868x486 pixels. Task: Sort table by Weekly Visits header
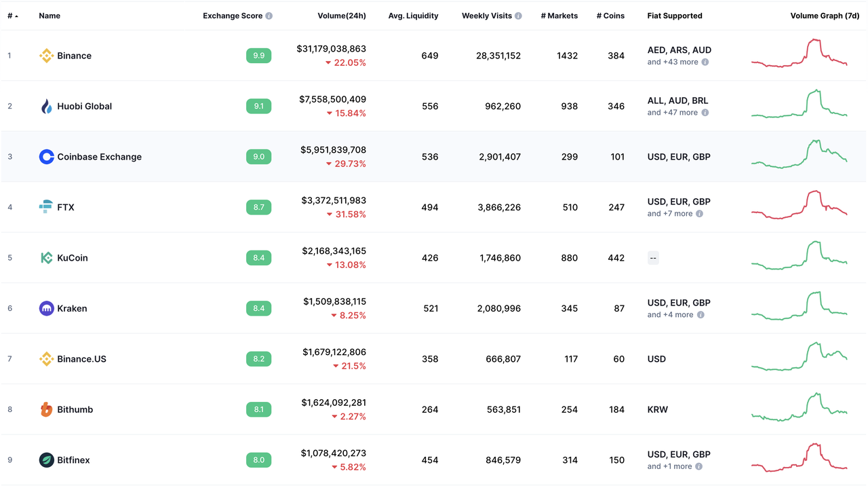click(487, 16)
